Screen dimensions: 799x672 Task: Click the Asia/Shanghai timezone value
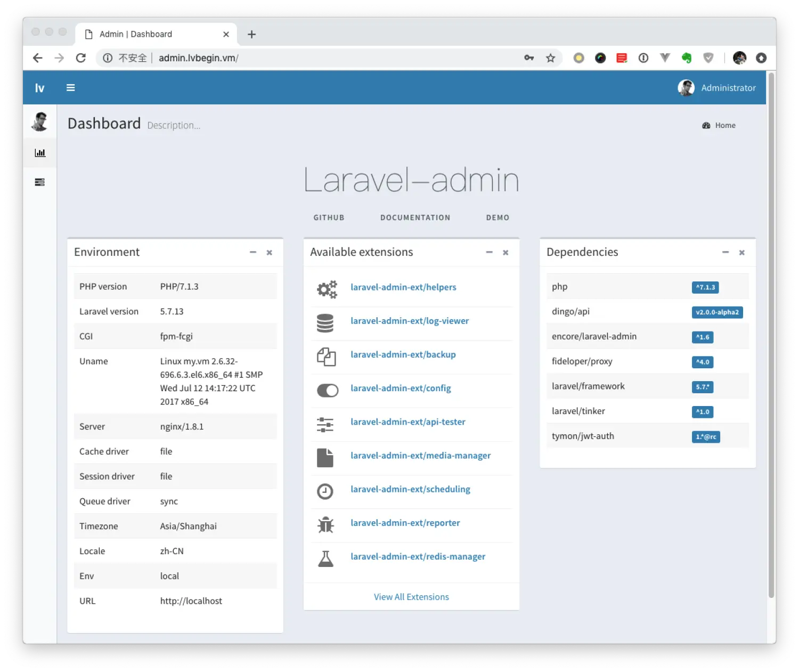tap(189, 526)
